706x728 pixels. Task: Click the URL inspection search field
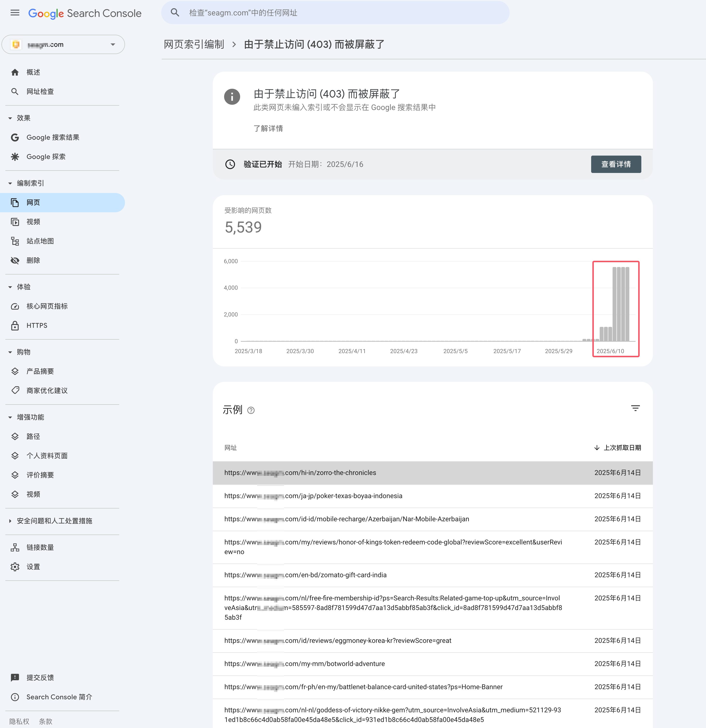point(334,13)
